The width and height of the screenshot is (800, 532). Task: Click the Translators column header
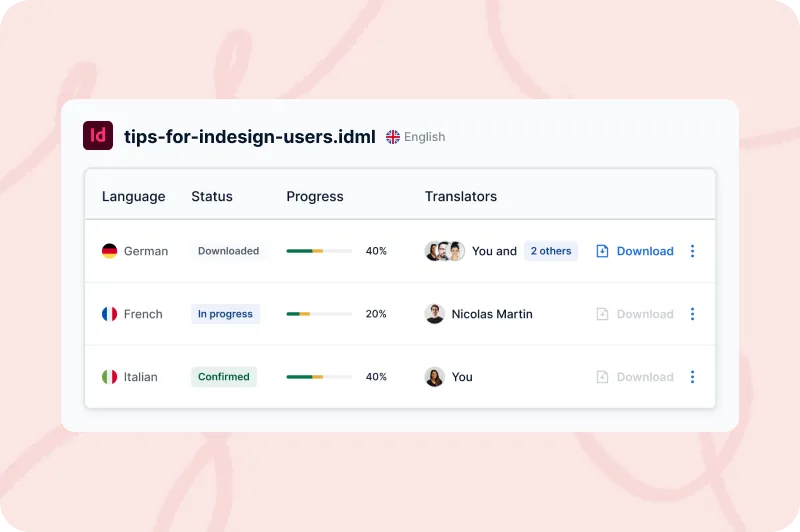click(461, 196)
